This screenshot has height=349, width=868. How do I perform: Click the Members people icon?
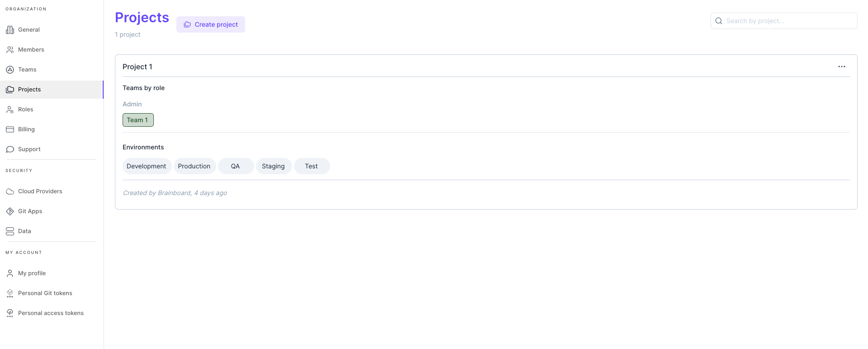tap(10, 50)
